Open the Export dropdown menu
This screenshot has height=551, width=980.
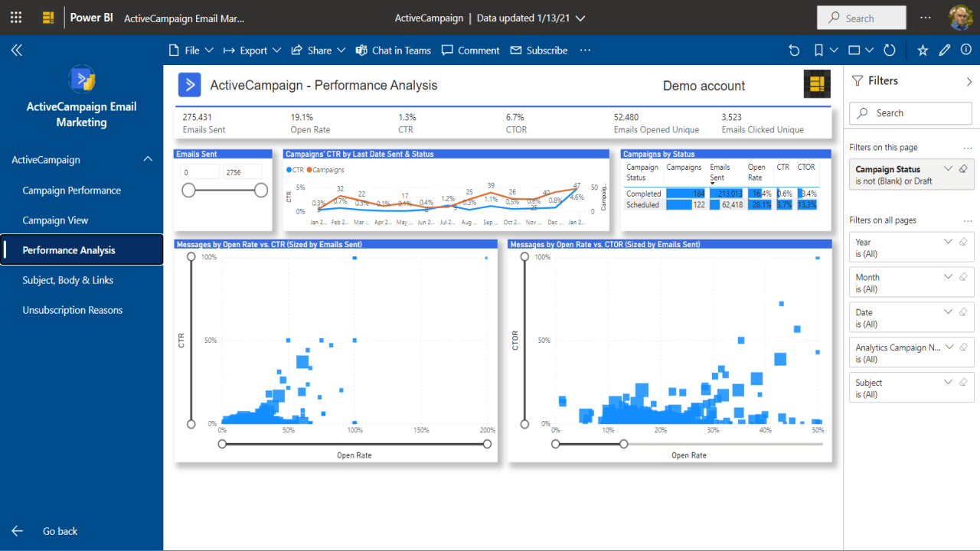(x=245, y=51)
